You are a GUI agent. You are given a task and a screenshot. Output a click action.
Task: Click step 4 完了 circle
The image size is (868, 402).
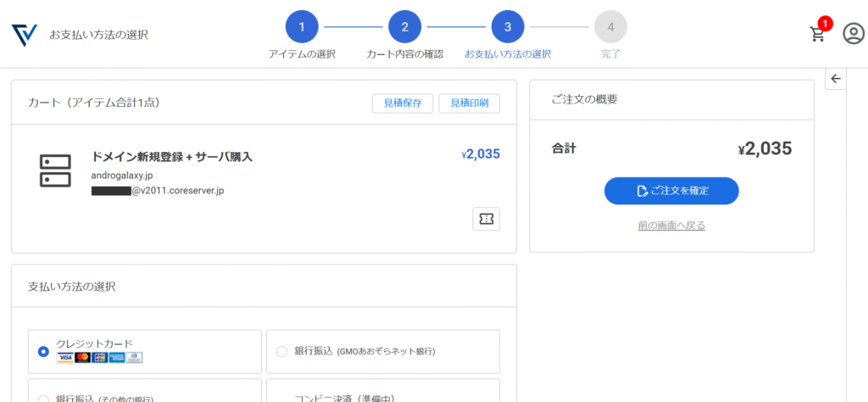point(610,27)
